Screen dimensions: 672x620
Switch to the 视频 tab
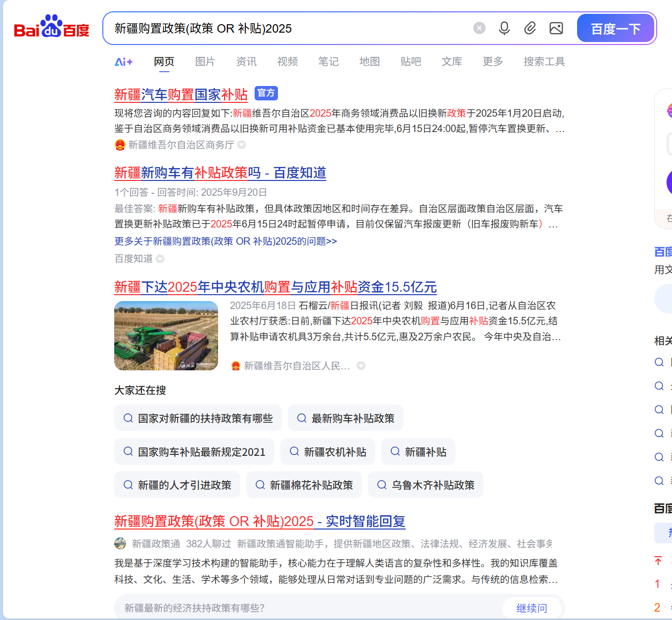pyautogui.click(x=287, y=61)
